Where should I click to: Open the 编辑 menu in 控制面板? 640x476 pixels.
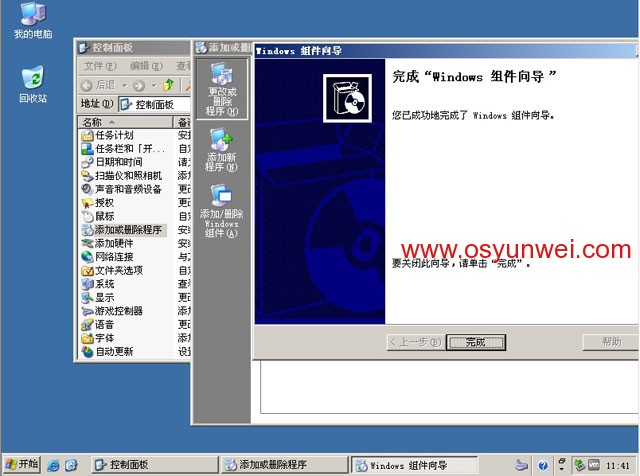tap(146, 66)
